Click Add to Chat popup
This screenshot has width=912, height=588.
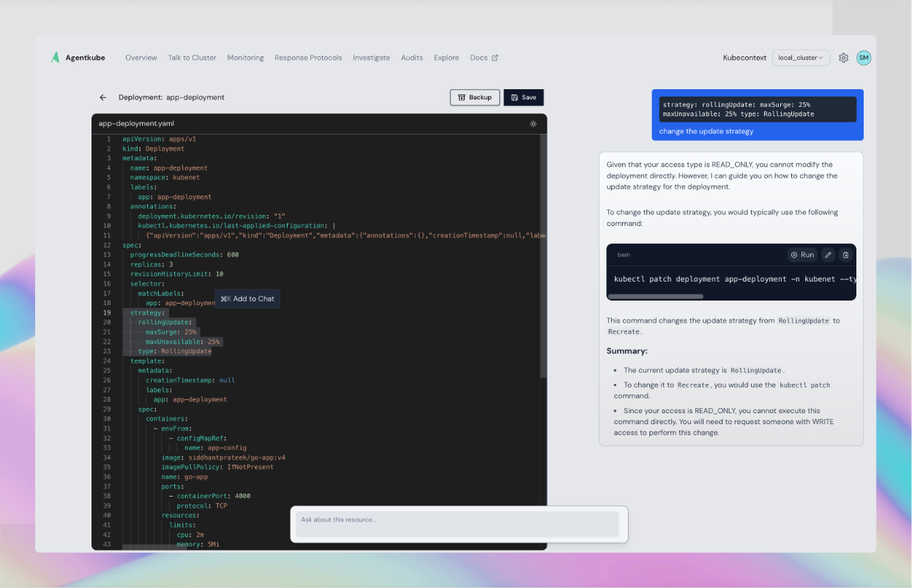click(x=247, y=298)
